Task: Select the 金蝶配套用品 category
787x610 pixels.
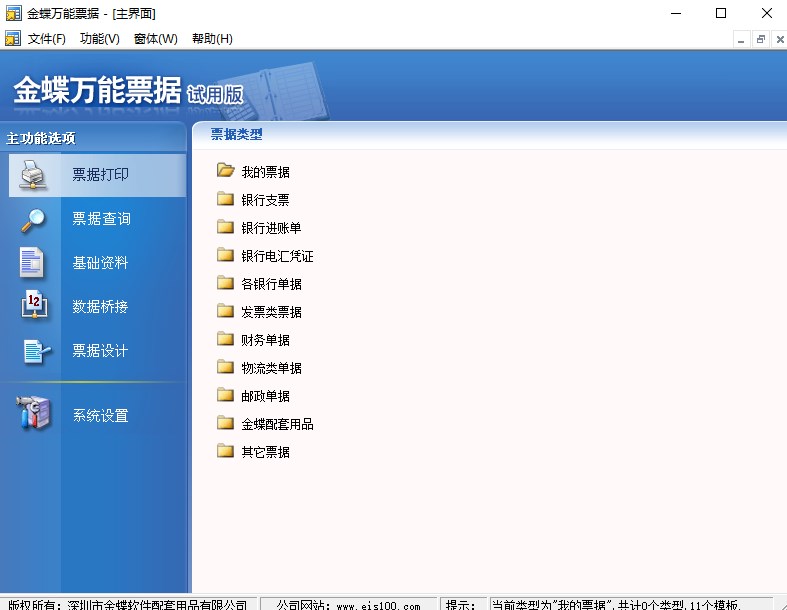Action: pyautogui.click(x=277, y=424)
